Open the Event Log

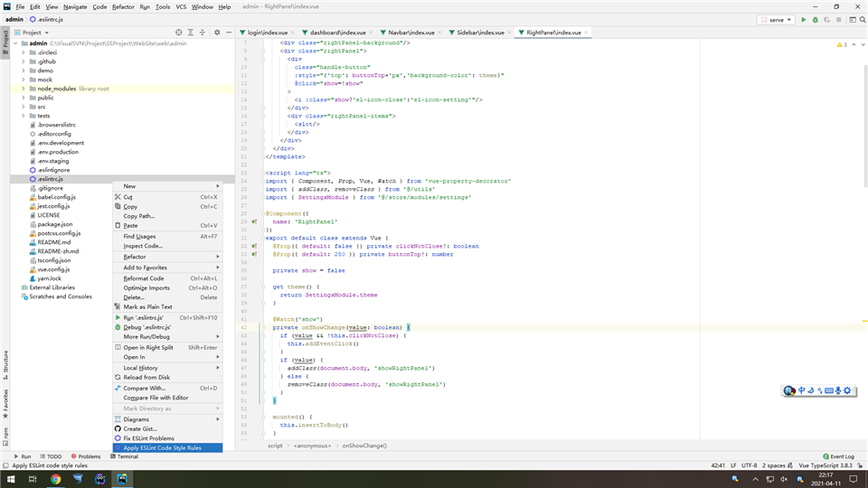pyautogui.click(x=839, y=456)
